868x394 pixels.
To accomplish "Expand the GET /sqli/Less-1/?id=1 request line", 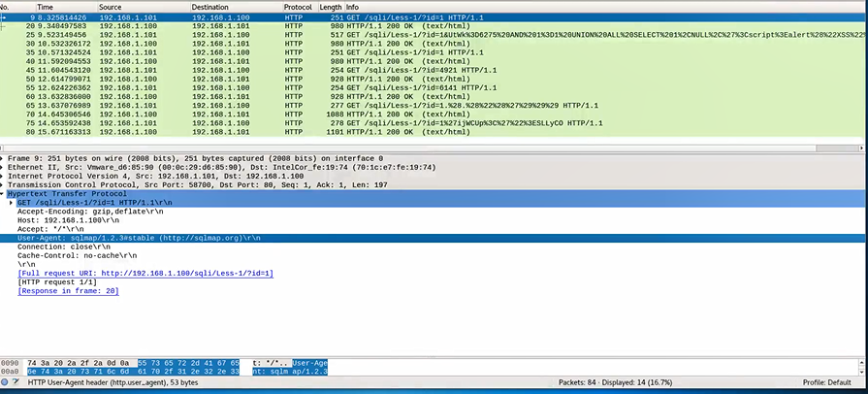I will [x=13, y=203].
